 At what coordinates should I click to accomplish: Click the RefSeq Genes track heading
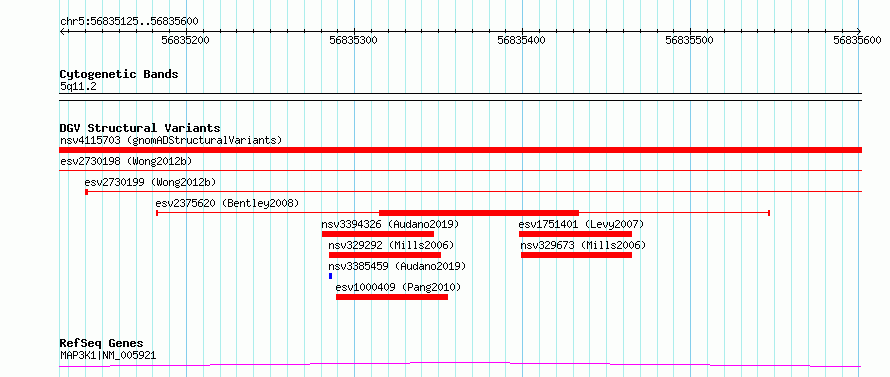101,344
